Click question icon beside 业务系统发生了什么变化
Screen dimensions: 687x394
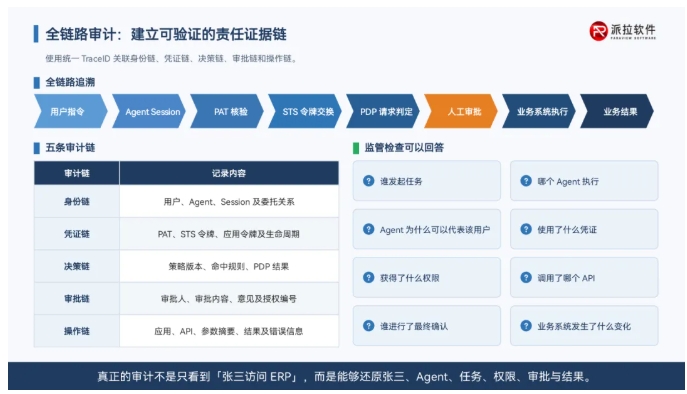click(x=526, y=326)
